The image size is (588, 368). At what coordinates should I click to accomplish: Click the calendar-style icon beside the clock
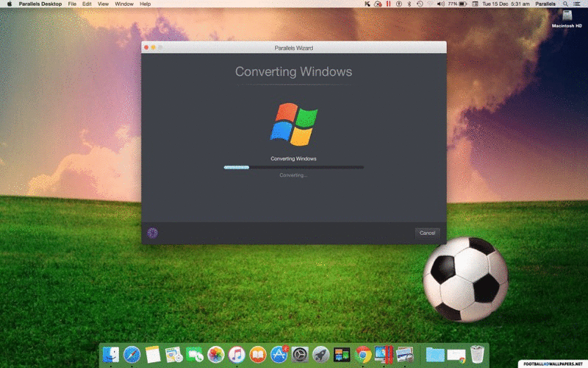(475, 4)
